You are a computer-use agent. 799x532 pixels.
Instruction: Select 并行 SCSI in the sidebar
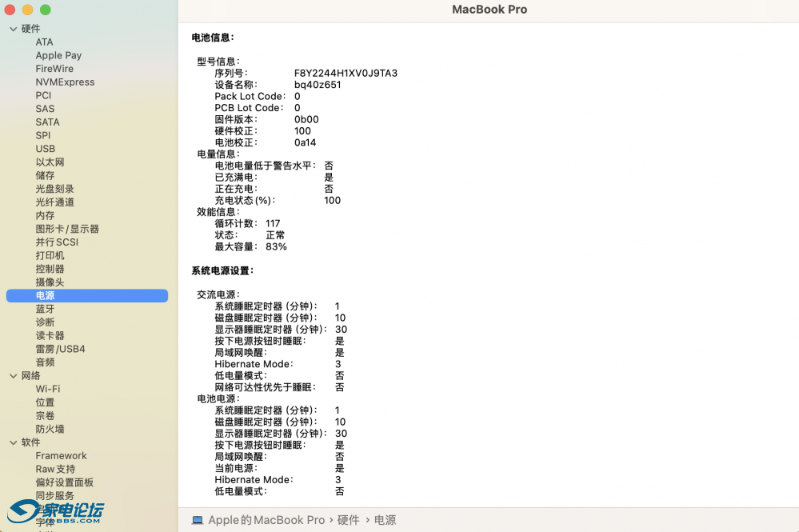[x=57, y=242]
